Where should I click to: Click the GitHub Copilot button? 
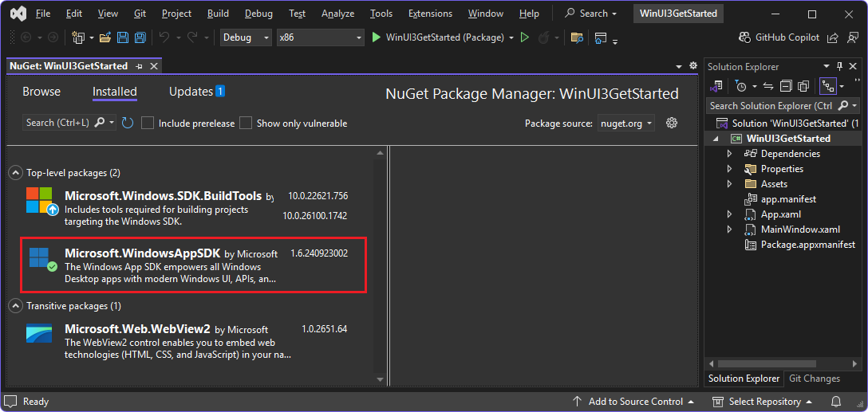[x=779, y=37]
